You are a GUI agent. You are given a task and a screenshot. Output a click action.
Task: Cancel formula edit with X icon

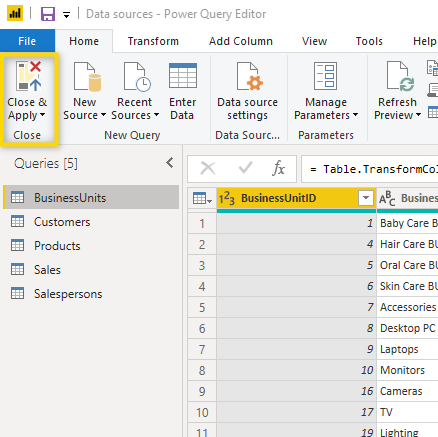pos(208,168)
